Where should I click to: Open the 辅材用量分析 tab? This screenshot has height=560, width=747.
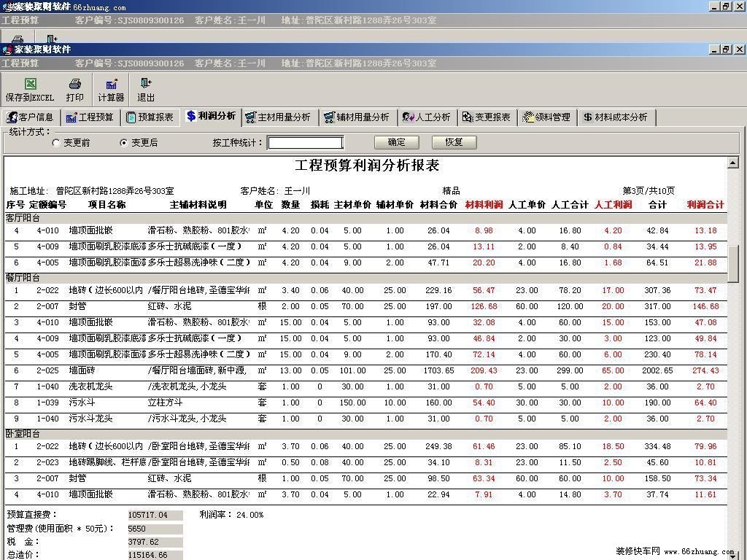[357, 117]
